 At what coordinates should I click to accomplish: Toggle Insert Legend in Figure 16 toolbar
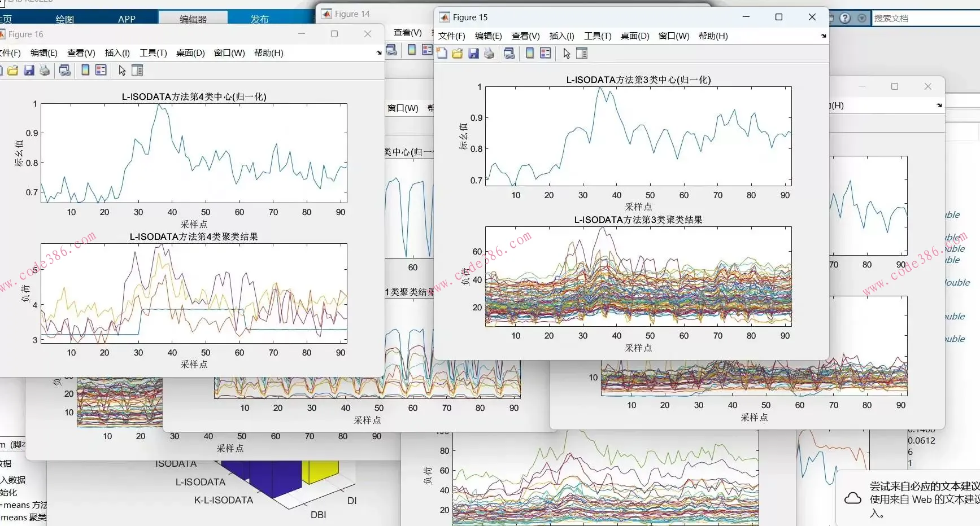(101, 70)
